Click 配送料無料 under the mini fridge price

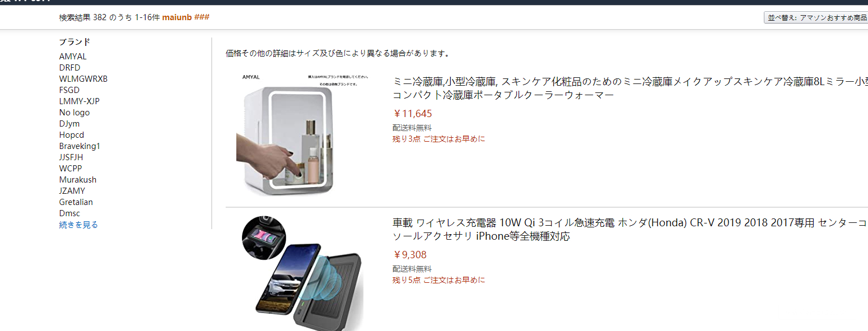point(412,128)
